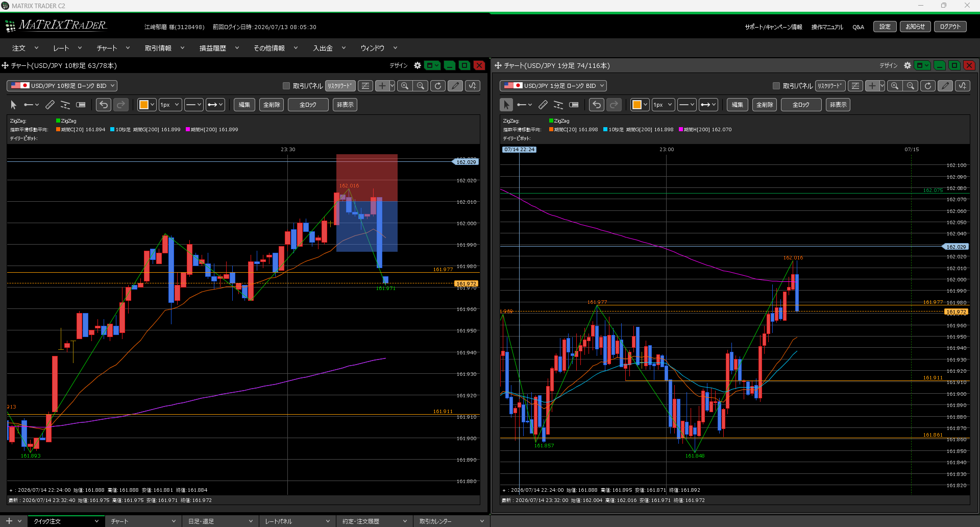Open orange line color swatch in 1分足 chart
Screen dimensions: 980x527
[x=640, y=105]
